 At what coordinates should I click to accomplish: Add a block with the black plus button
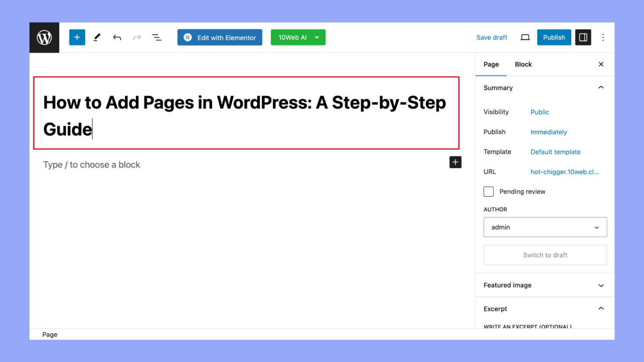455,162
